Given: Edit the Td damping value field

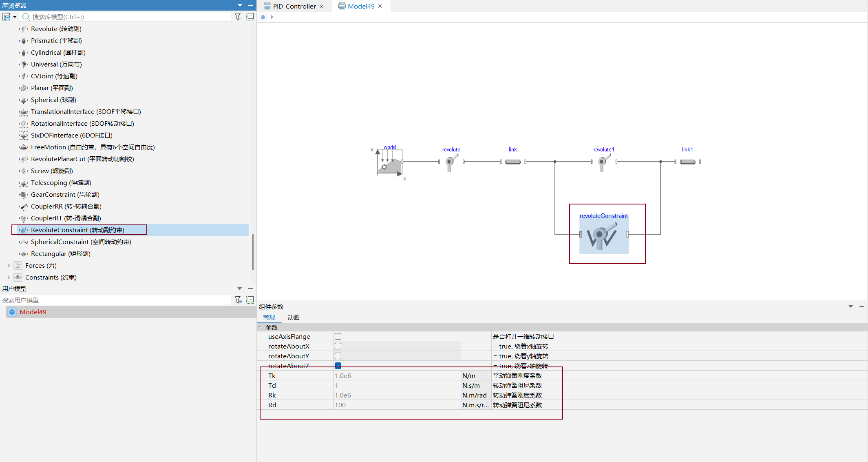Looking at the screenshot, I should click(397, 385).
